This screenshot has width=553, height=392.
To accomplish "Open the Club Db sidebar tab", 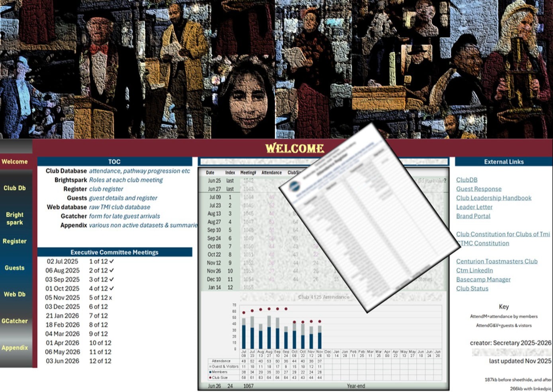I will (15, 188).
